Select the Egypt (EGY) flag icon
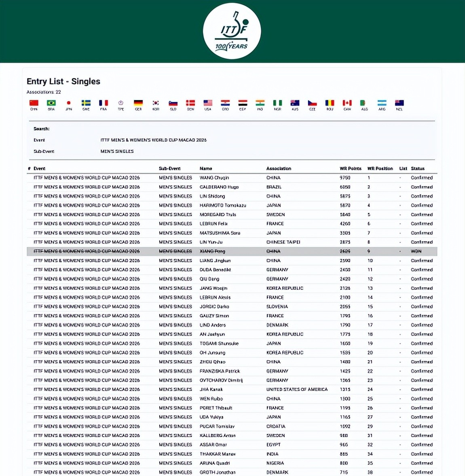 243,103
